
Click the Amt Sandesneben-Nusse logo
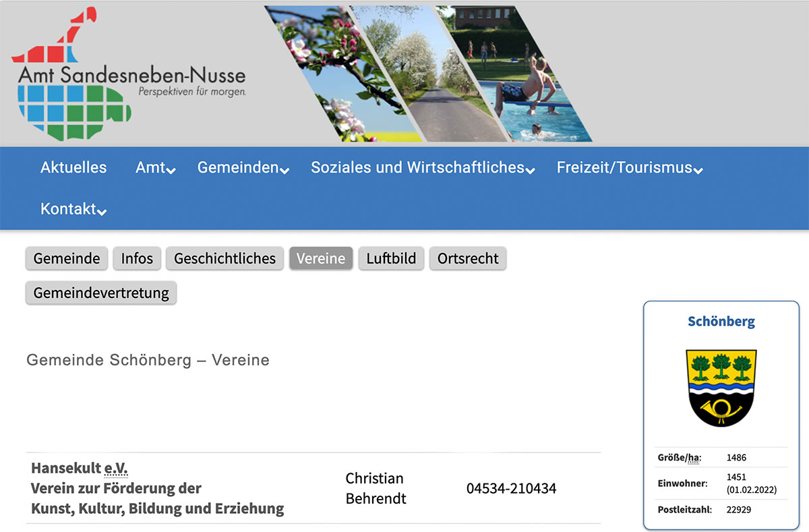[x=128, y=74]
